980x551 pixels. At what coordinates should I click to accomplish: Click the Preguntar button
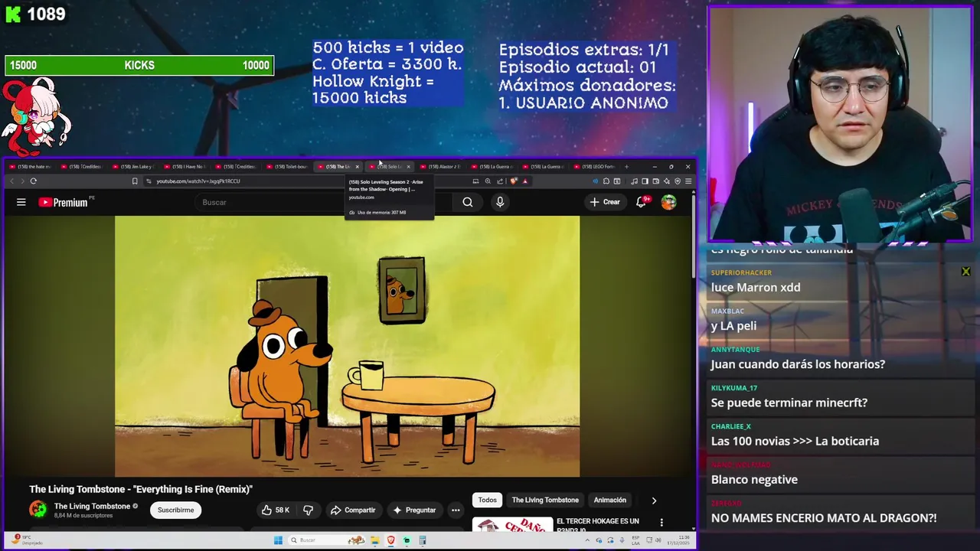[414, 510]
